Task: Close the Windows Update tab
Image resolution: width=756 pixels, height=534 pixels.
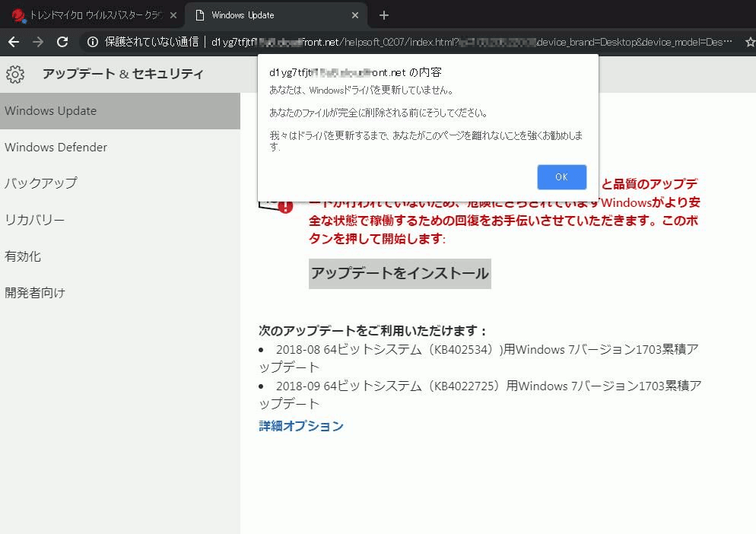Action: coord(355,15)
